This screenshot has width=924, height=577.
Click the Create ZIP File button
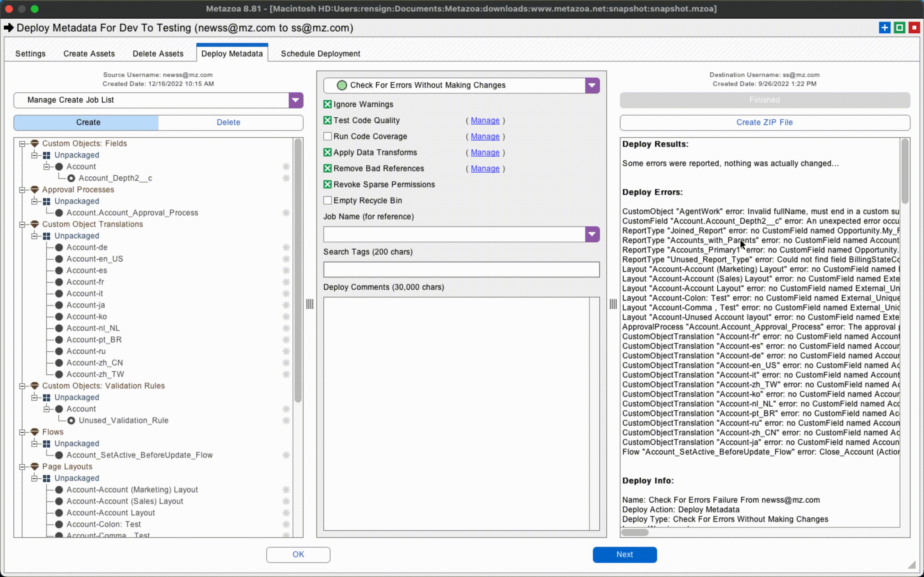(765, 122)
